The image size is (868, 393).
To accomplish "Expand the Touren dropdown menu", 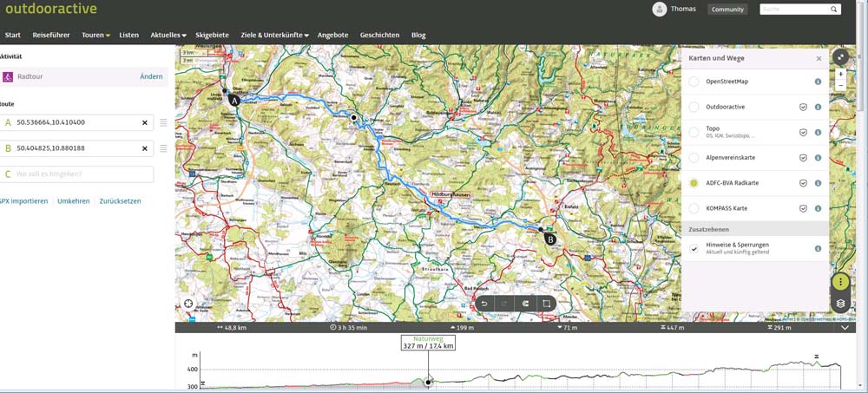I will (95, 36).
